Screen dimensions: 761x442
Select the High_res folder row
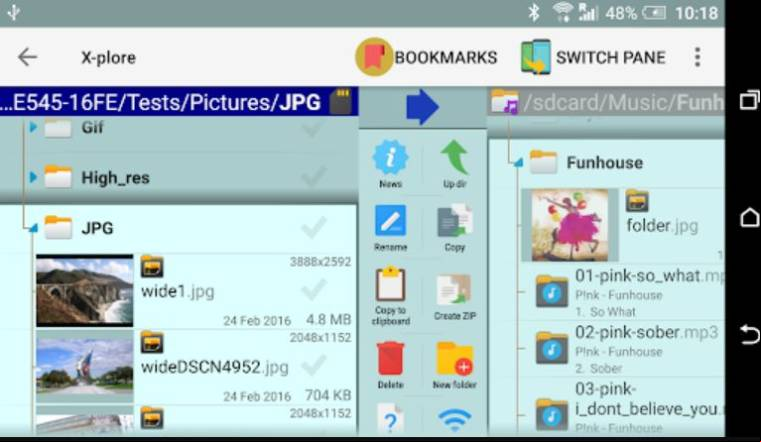point(179,177)
